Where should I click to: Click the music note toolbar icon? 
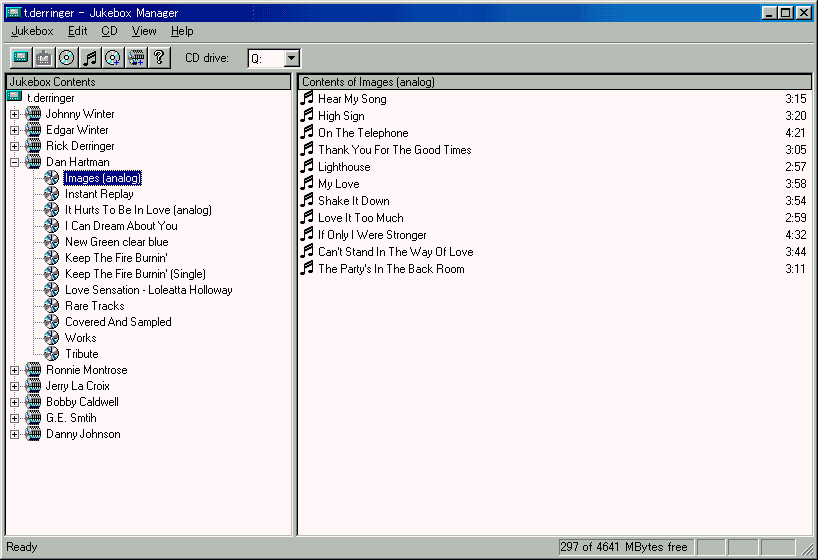tap(90, 58)
